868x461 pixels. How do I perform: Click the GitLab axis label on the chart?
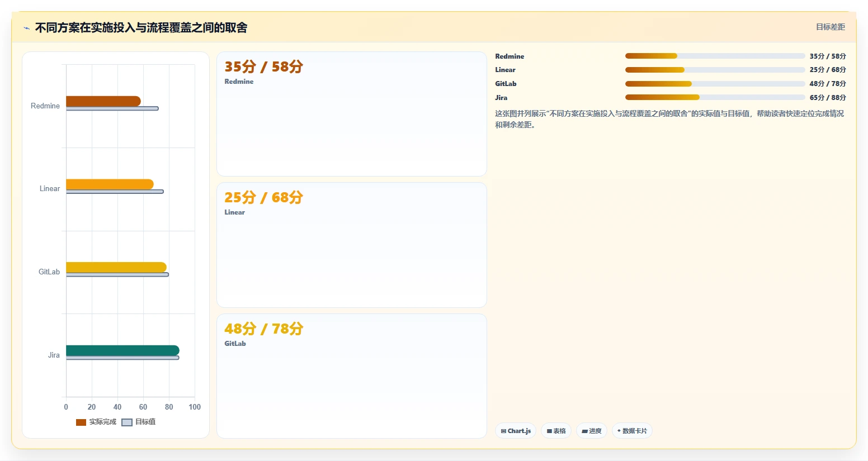coord(49,272)
